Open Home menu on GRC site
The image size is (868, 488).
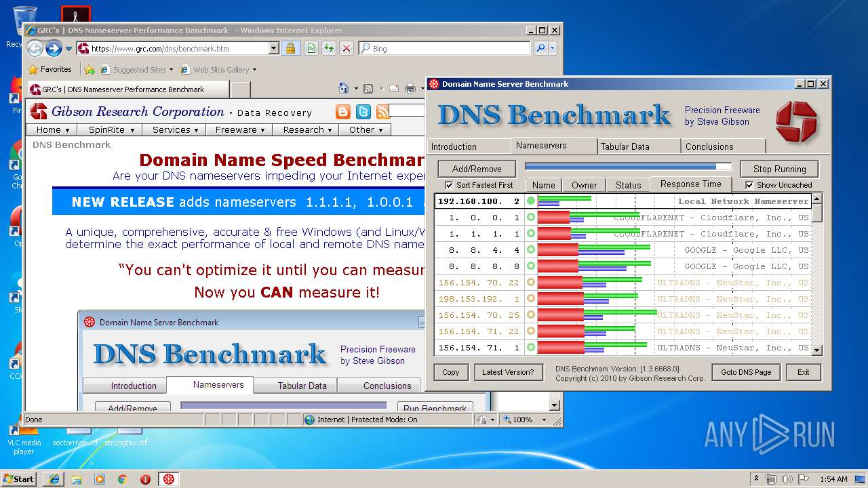[53, 129]
